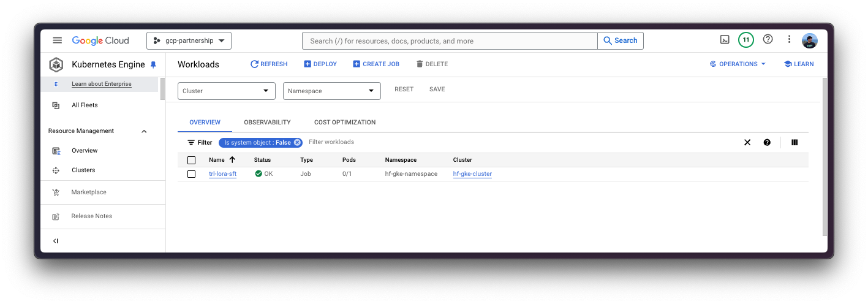
Task: Click the Namespace column header
Action: (x=401, y=160)
